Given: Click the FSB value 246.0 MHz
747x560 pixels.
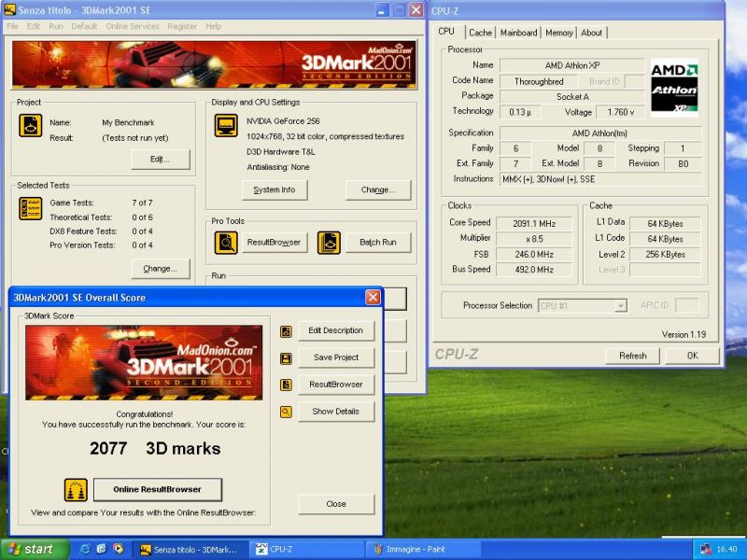Looking at the screenshot, I should [x=534, y=254].
